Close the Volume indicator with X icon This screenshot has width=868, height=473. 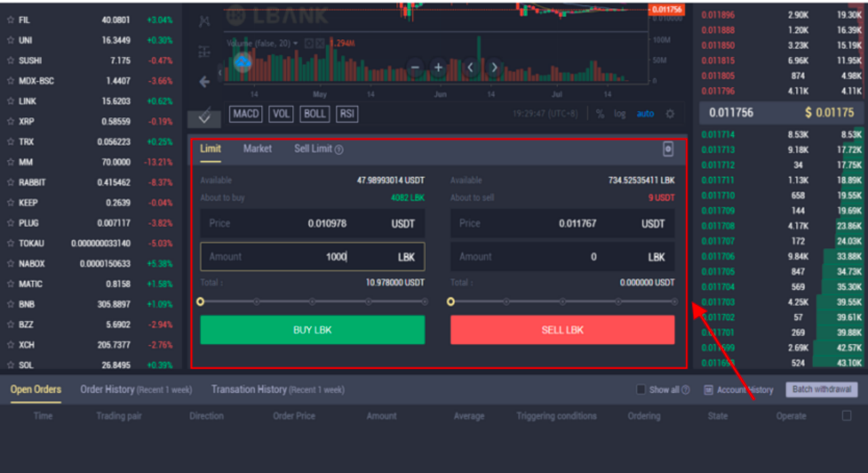[x=320, y=43]
